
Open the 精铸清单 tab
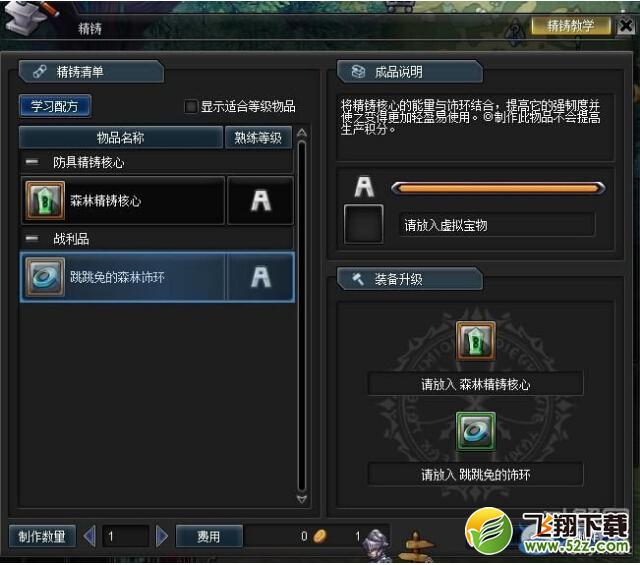click(x=91, y=72)
